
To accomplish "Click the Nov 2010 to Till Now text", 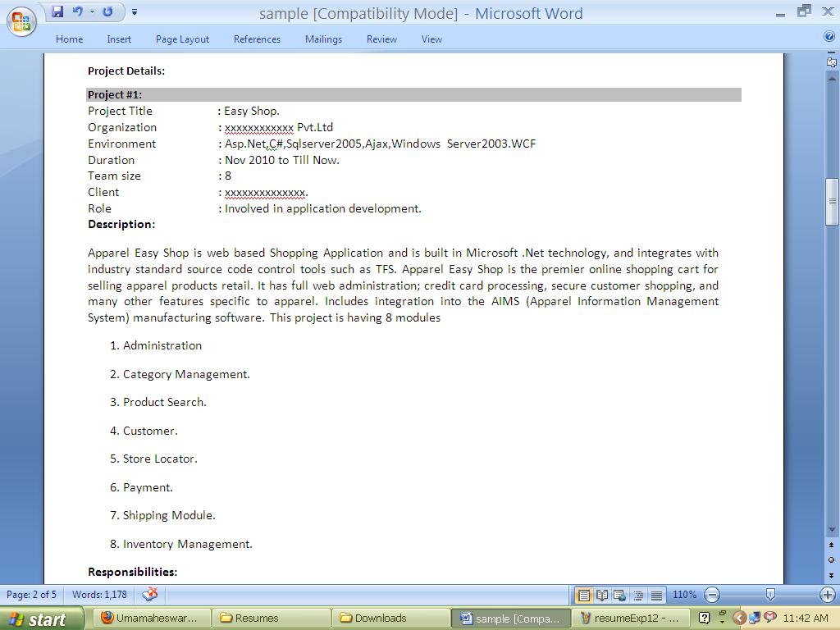I will pos(282,160).
